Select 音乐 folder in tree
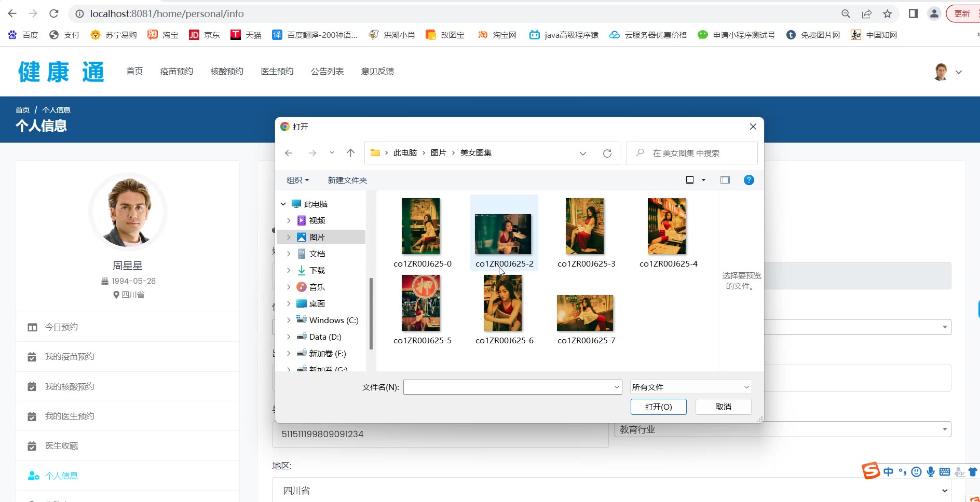The image size is (980, 502). tap(317, 287)
